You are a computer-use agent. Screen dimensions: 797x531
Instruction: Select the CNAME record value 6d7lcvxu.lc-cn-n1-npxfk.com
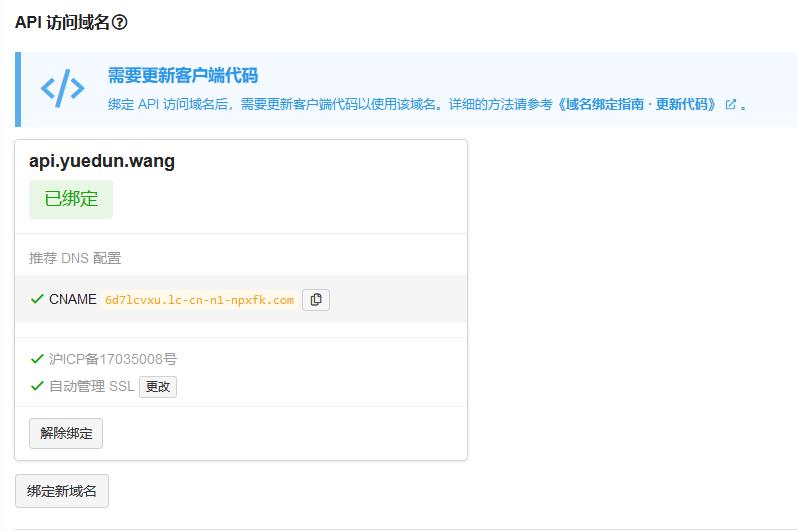tap(199, 300)
